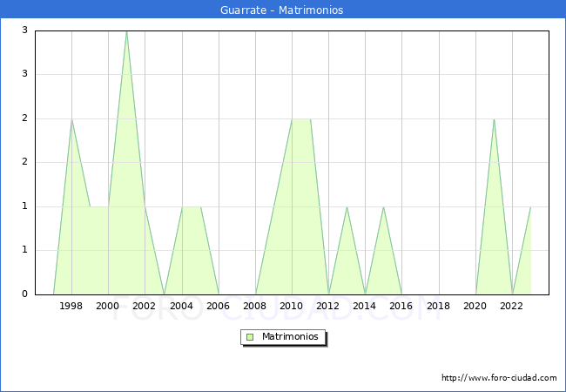Select the 2000 x-axis label
This screenshot has width=566, height=392.
107,306
